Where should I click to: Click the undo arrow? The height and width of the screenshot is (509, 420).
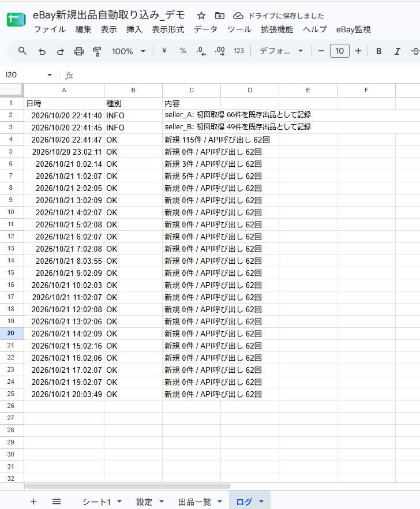click(42, 51)
